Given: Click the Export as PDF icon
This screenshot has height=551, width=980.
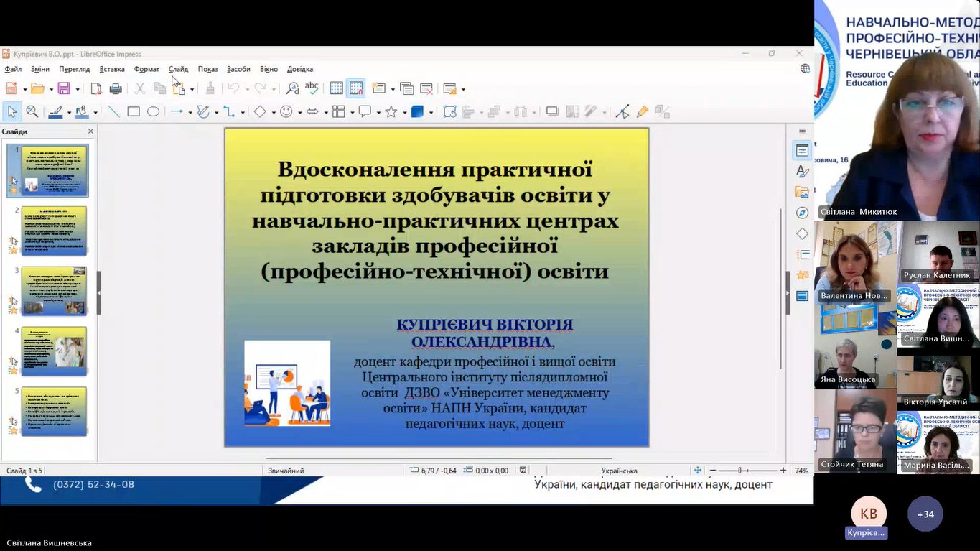Looking at the screenshot, I should [96, 89].
